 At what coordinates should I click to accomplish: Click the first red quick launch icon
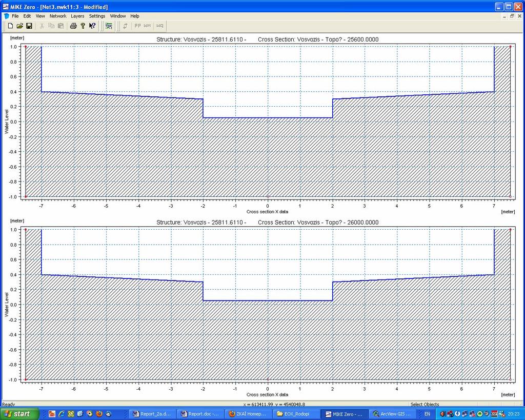(x=52, y=414)
